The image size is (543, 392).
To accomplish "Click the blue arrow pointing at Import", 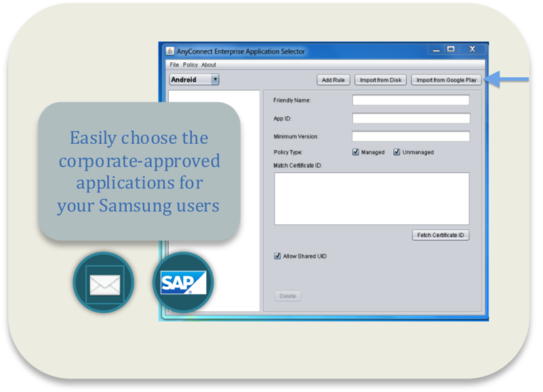I will (x=508, y=79).
